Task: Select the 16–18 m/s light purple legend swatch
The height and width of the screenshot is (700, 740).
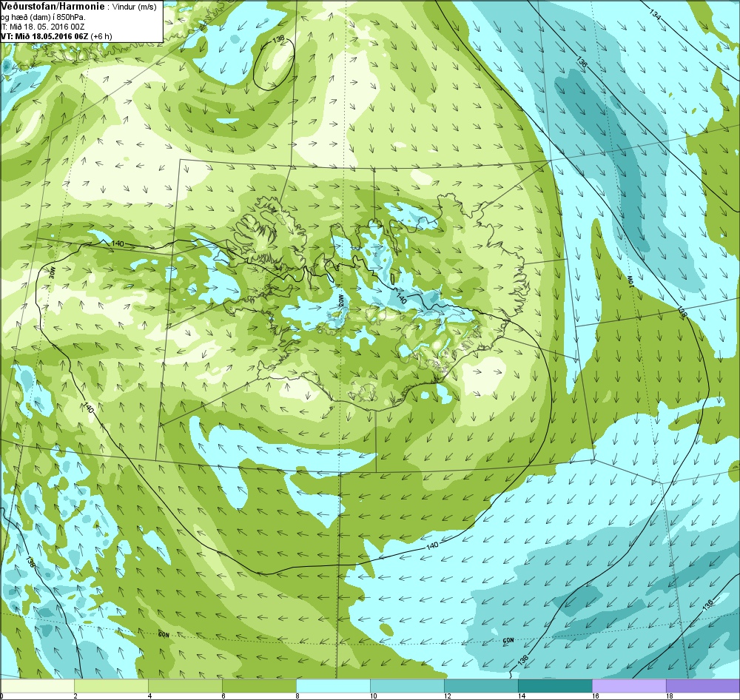Action: [x=629, y=685]
